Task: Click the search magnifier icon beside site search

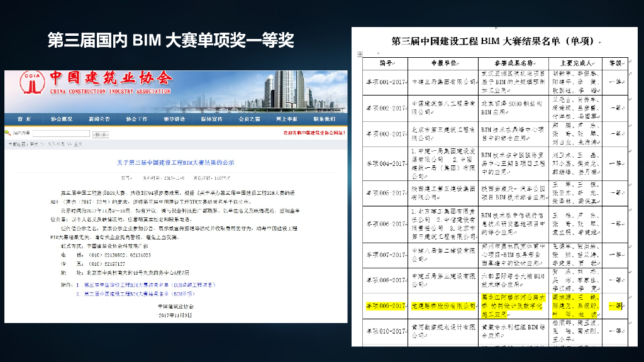Action: (8, 133)
